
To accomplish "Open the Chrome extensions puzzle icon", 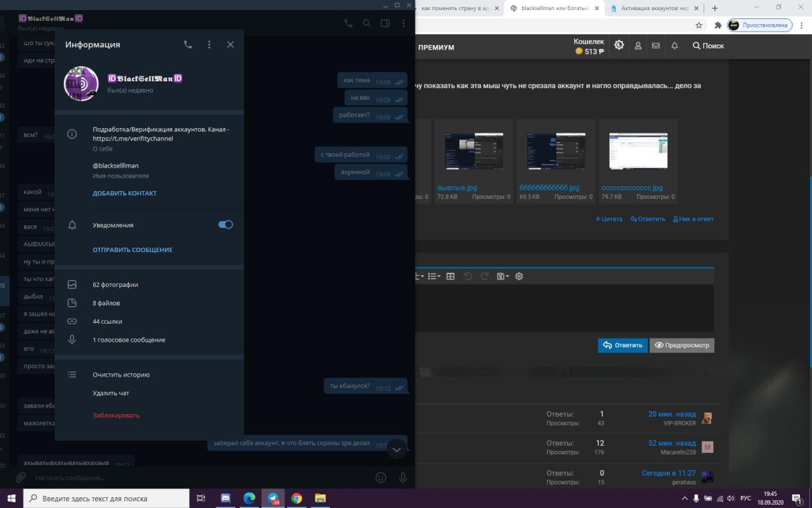I will (718, 25).
